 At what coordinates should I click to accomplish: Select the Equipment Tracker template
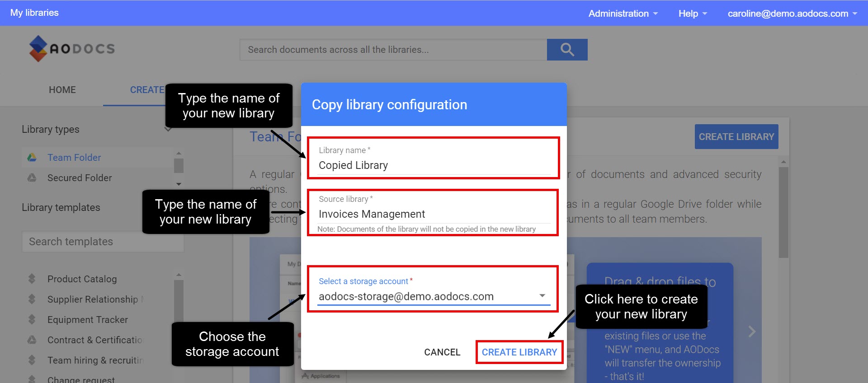[88, 319]
